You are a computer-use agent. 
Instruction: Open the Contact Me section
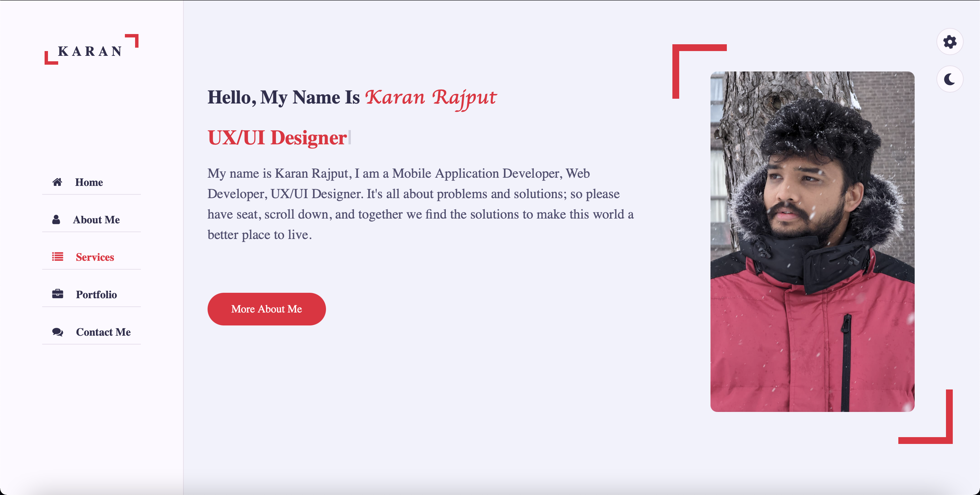tap(91, 332)
